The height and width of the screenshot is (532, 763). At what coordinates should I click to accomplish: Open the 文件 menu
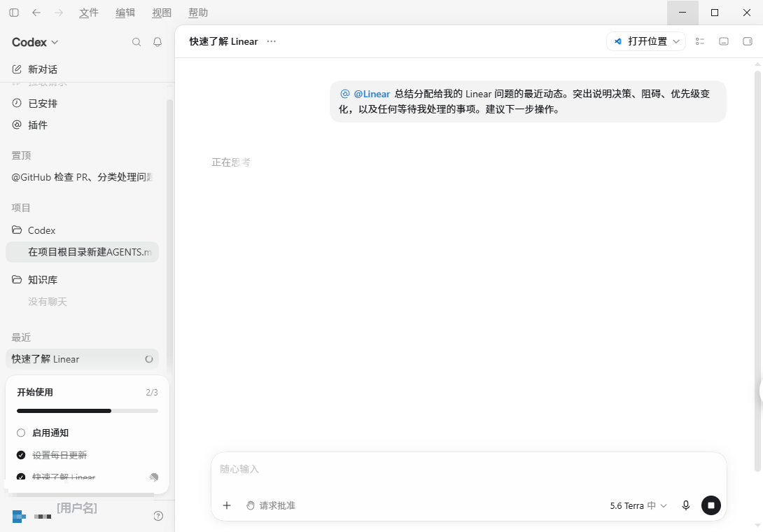click(x=89, y=13)
